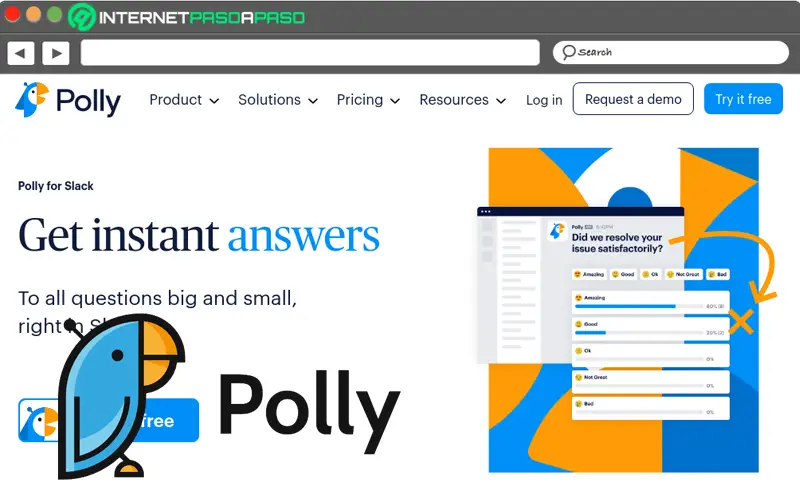Select the Good emoji poll option
The image size is (800, 500).
click(623, 274)
